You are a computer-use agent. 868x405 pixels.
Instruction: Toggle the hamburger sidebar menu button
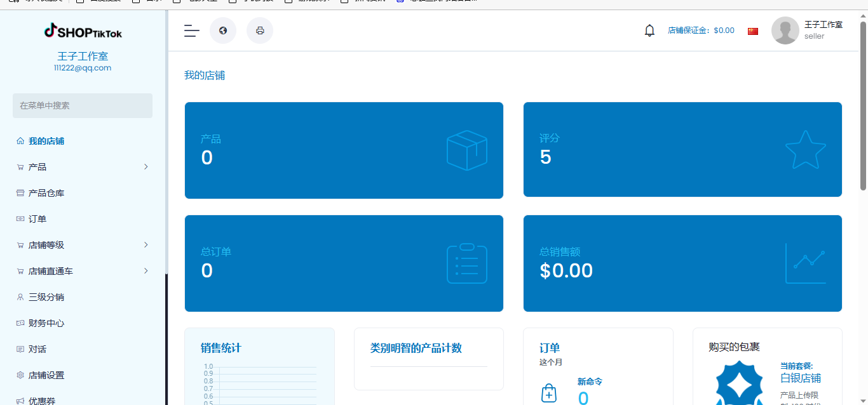pos(192,30)
